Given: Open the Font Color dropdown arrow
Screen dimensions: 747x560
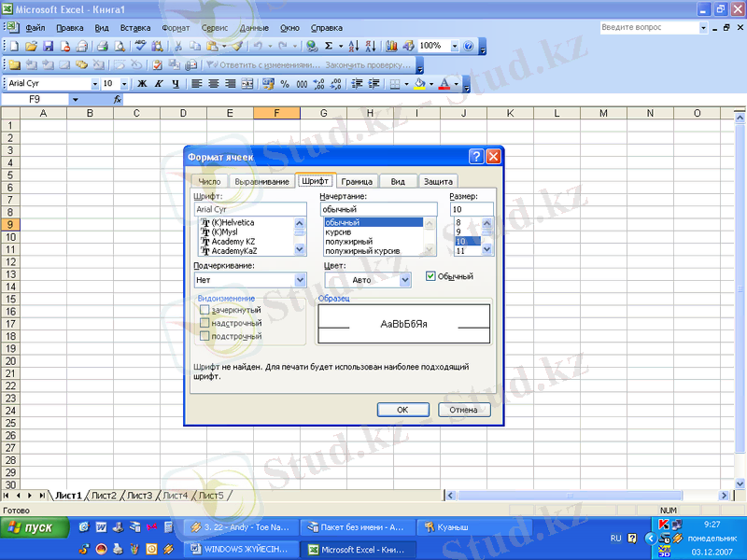Looking at the screenshot, I should 456,84.
